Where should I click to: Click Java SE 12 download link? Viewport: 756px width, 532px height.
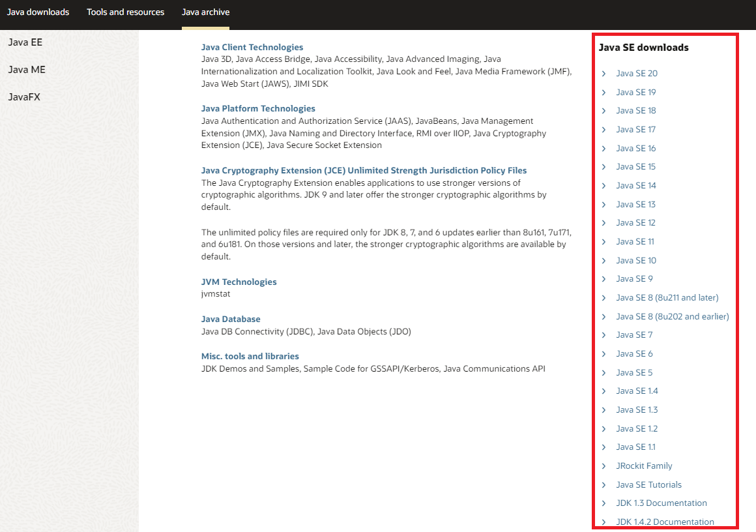[x=636, y=222]
